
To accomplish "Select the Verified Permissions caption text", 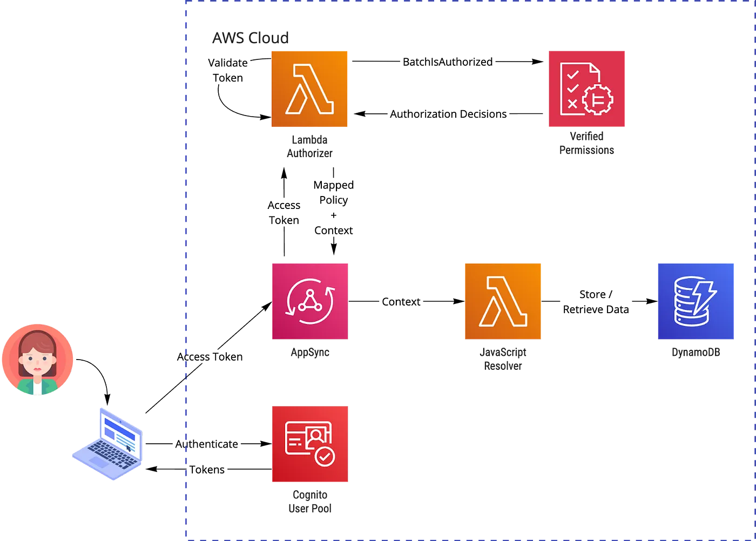I will point(586,143).
